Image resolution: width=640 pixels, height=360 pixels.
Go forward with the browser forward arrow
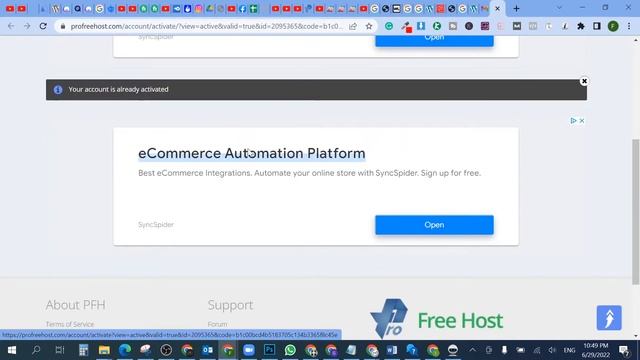pos(27,26)
